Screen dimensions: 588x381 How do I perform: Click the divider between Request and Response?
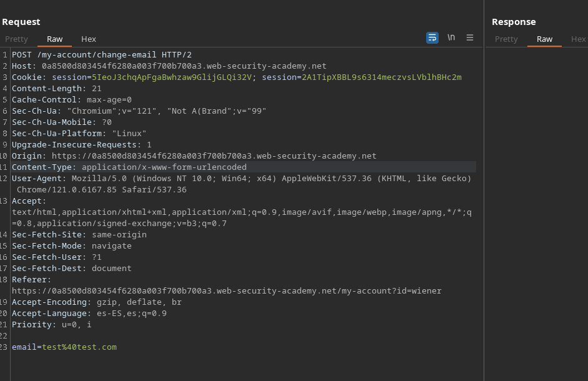484,187
